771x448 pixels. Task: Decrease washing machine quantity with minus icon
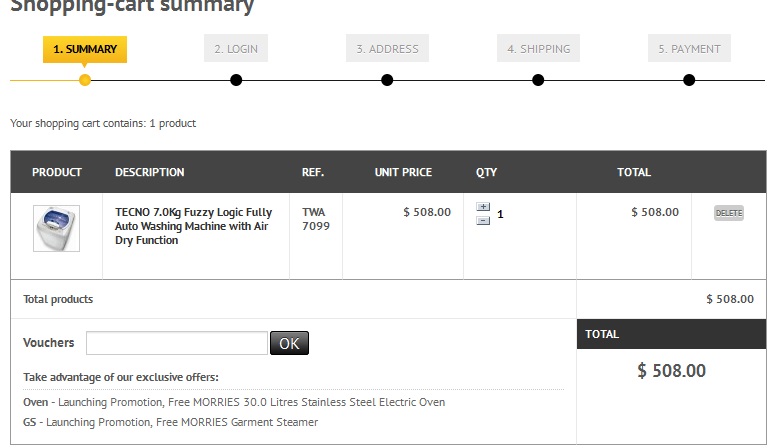click(483, 220)
